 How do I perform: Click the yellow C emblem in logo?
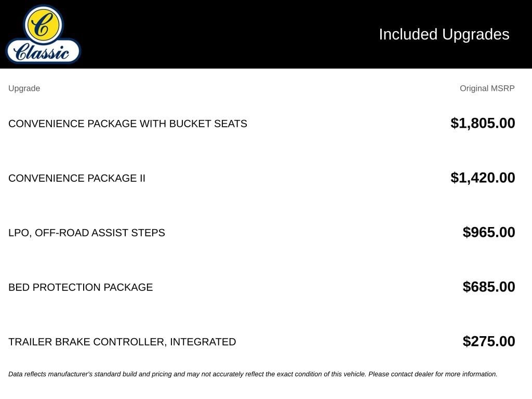click(43, 24)
